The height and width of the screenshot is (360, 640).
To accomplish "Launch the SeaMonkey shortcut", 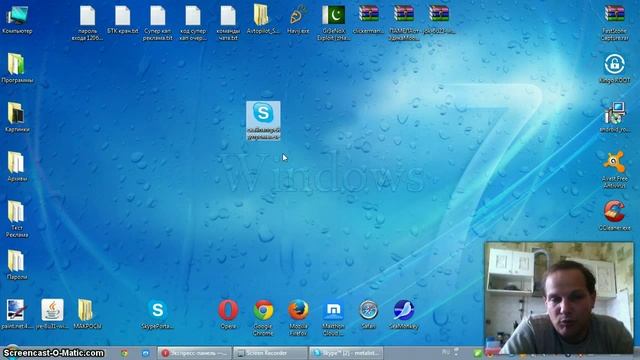I will pyautogui.click(x=404, y=314).
